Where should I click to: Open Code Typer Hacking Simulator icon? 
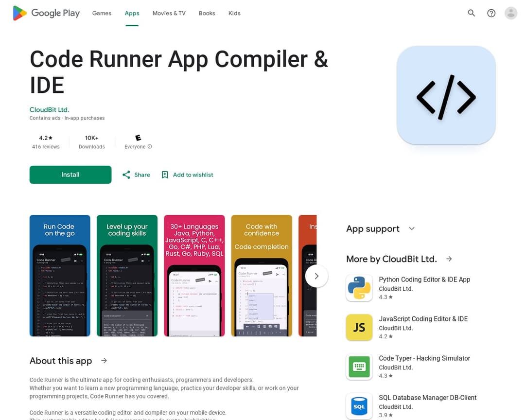tap(359, 367)
